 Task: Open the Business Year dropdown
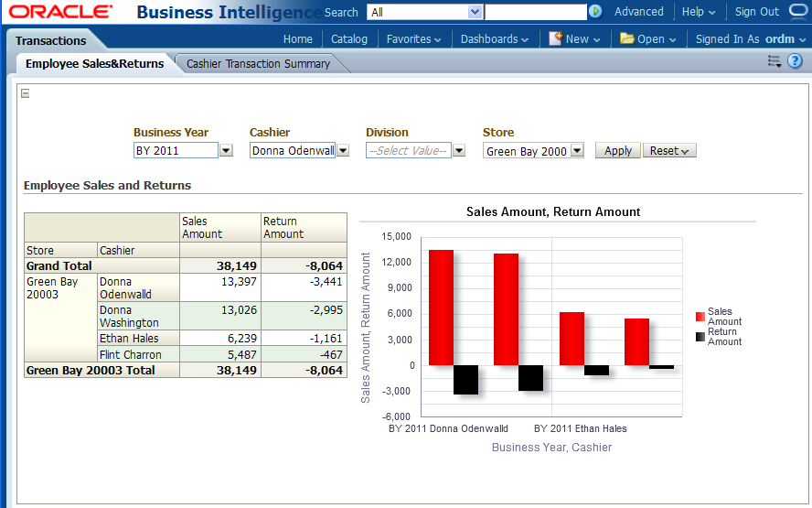tap(226, 151)
